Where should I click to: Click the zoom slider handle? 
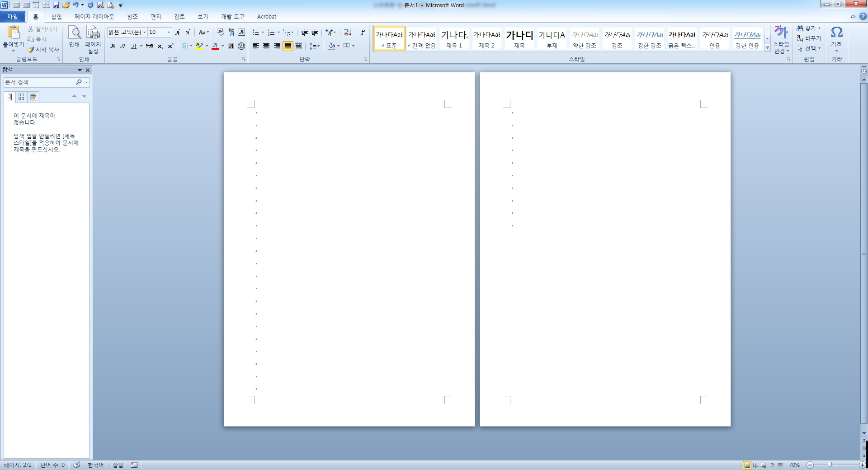pos(830,465)
